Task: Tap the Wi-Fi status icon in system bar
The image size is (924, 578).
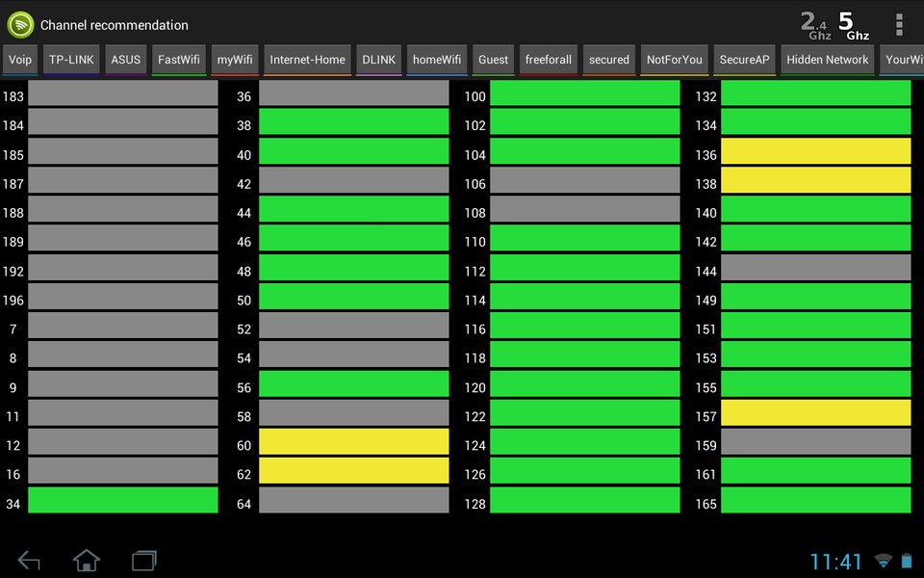Action: (x=884, y=561)
